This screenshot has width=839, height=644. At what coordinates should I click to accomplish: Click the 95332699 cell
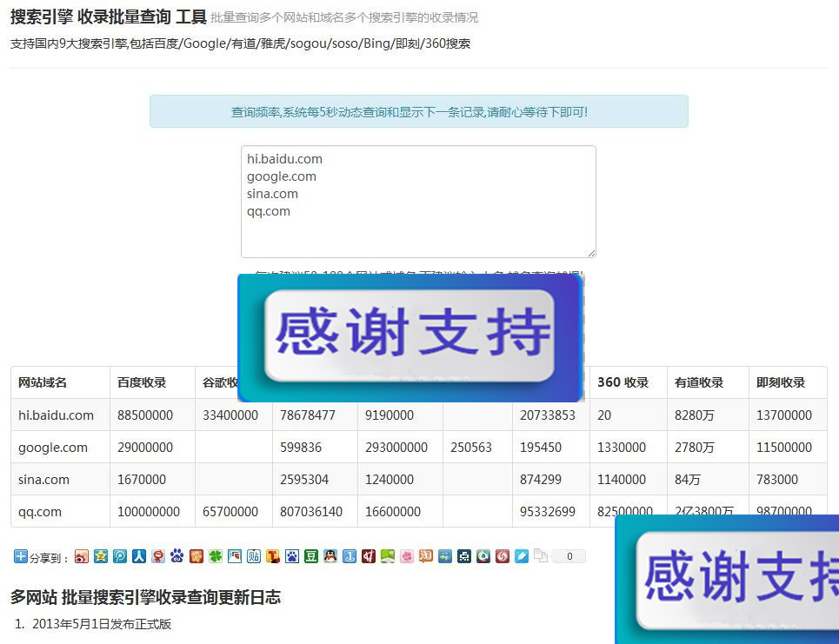[x=548, y=512]
